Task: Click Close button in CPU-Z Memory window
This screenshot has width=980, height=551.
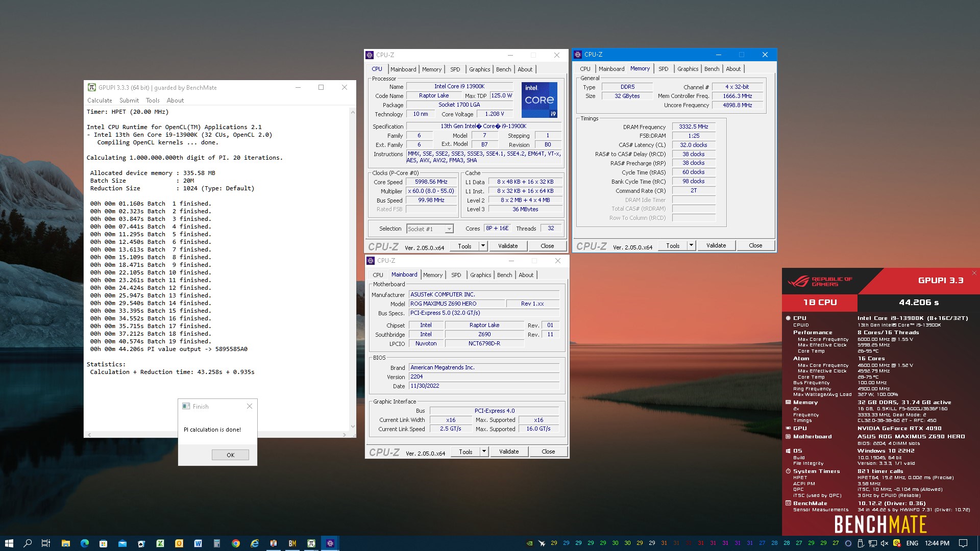Action: (x=755, y=245)
